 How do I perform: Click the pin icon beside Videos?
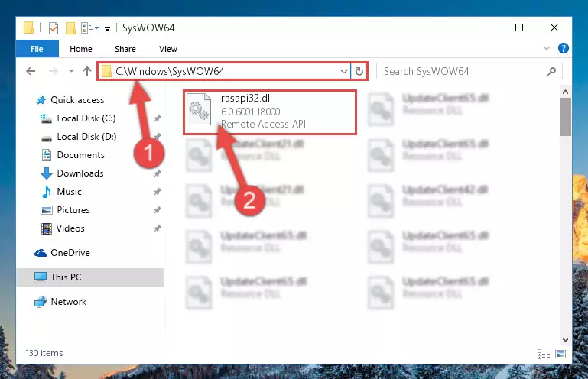pyautogui.click(x=157, y=228)
